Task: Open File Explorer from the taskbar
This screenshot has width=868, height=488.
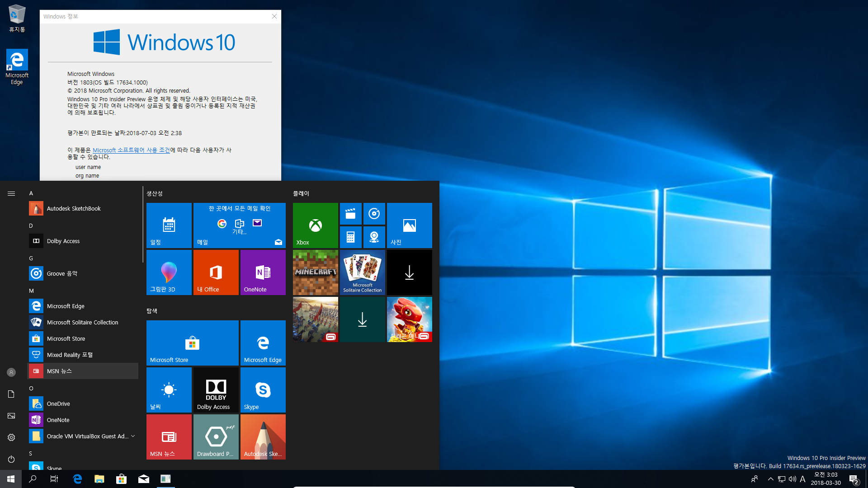Action: tap(99, 479)
